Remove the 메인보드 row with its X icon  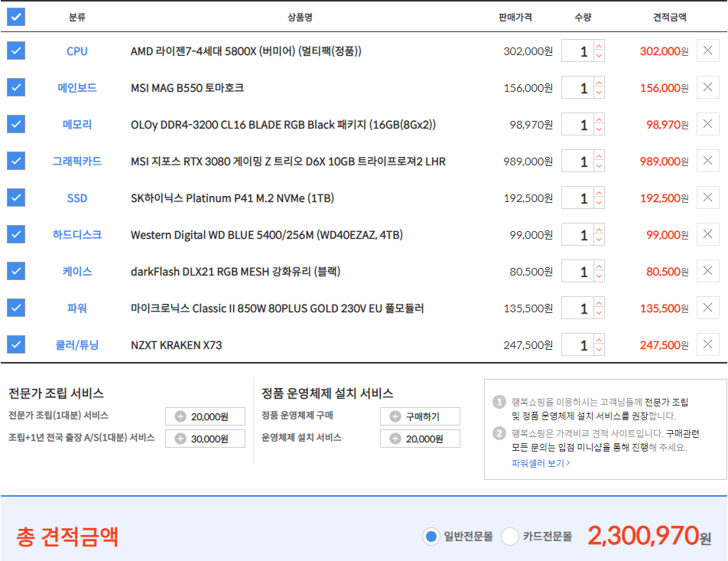(707, 87)
